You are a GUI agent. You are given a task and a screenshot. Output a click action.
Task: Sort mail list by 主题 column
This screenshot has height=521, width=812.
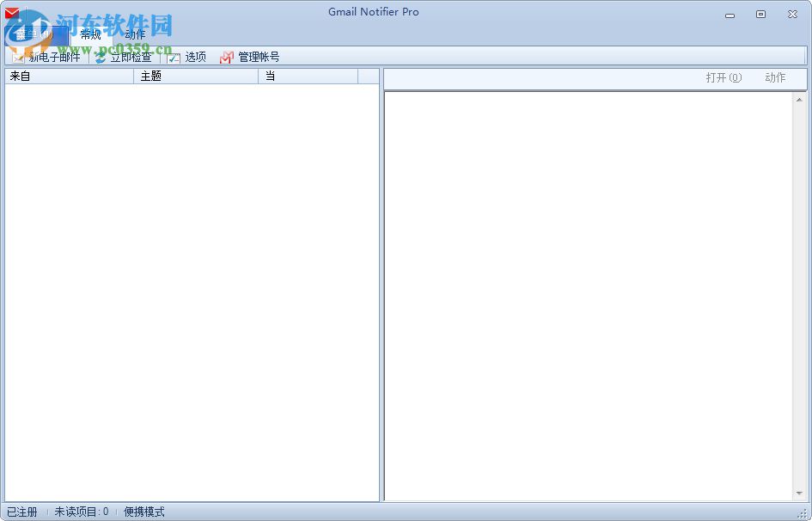tap(196, 77)
